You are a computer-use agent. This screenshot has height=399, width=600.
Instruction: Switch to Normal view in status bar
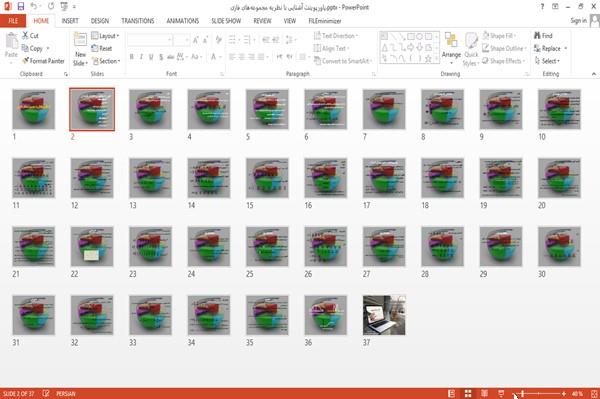[452, 393]
